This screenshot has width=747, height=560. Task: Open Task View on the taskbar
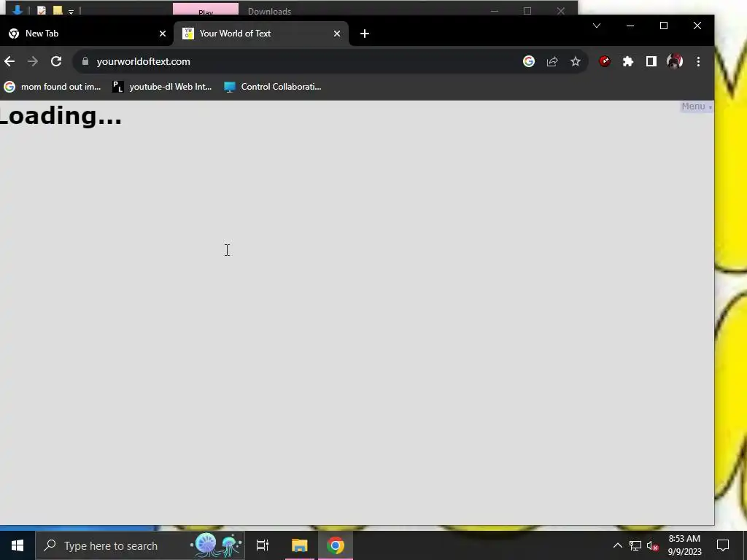263,545
